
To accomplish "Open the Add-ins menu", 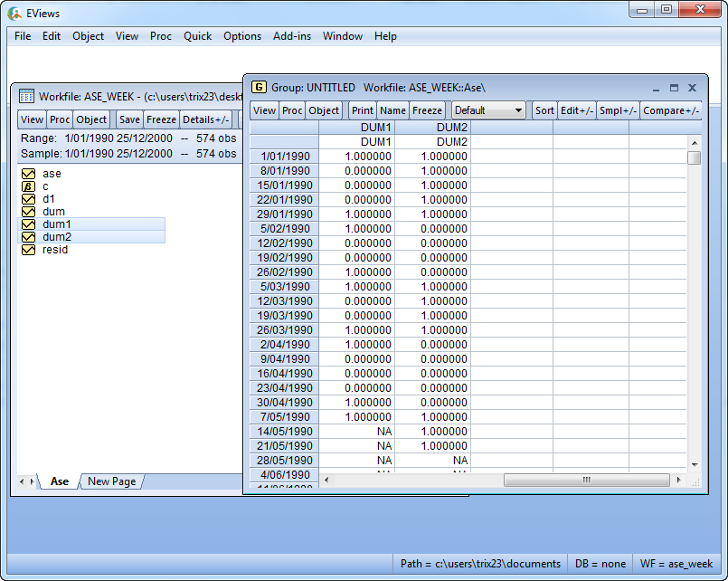I will 292,36.
